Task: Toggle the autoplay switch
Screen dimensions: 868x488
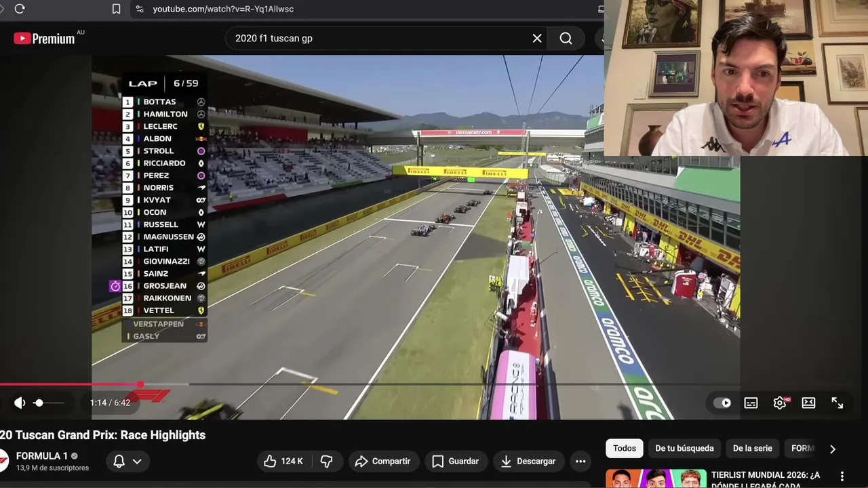Action: pyautogui.click(x=722, y=403)
